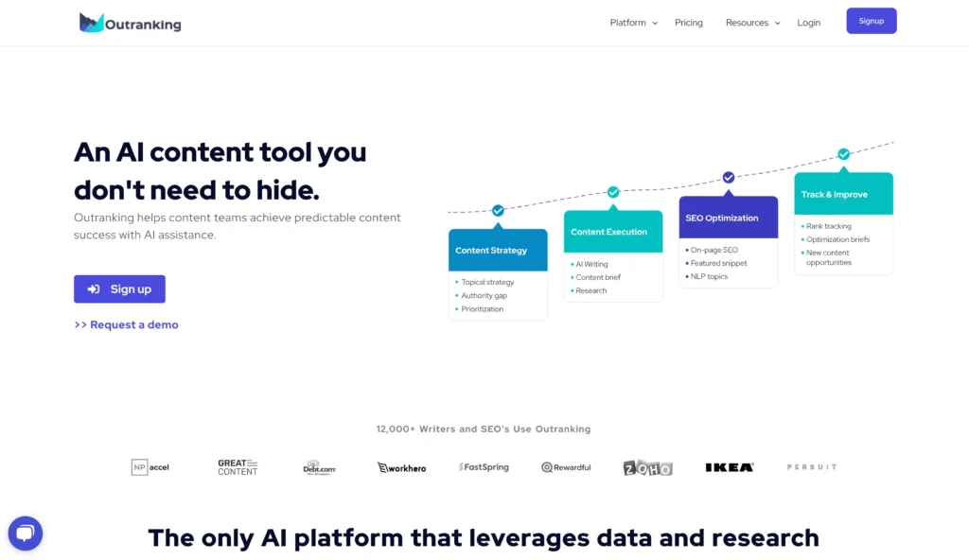Image resolution: width=969 pixels, height=560 pixels.
Task: Open the Platform navigation item
Action: (x=628, y=23)
